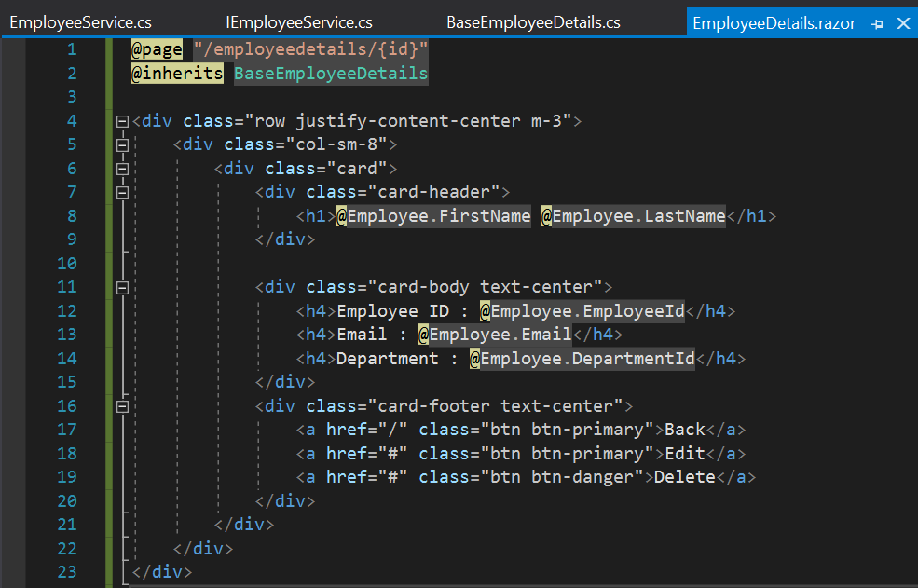Image resolution: width=918 pixels, height=588 pixels.
Task: Click the @page directive on line 1
Action: coord(157,49)
